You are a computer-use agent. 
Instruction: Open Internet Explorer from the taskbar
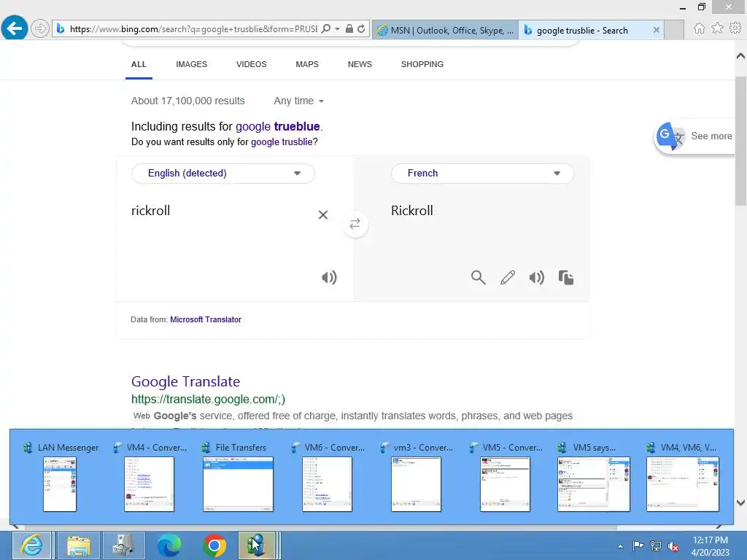tap(31, 545)
